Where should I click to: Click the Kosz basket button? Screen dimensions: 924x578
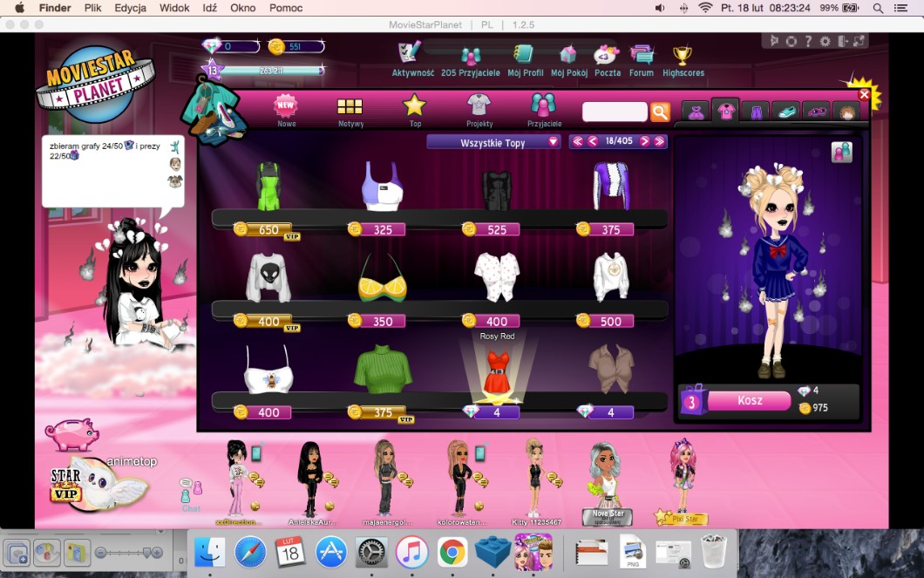[749, 401]
